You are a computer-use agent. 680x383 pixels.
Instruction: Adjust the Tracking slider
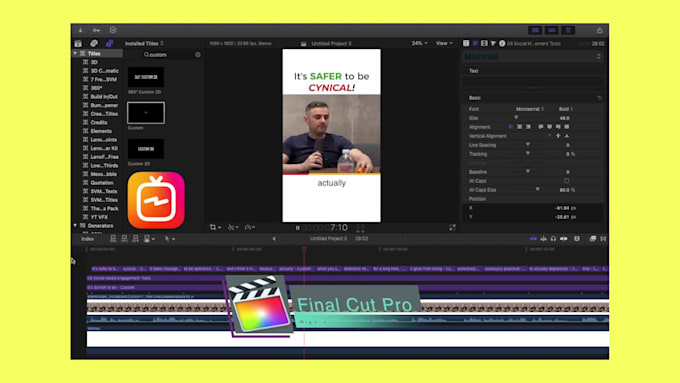[x=528, y=154]
